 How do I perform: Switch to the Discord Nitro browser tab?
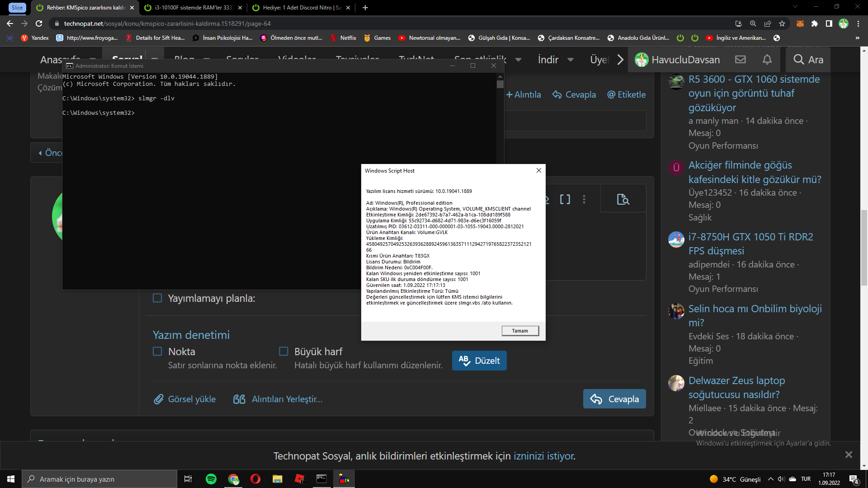[301, 8]
